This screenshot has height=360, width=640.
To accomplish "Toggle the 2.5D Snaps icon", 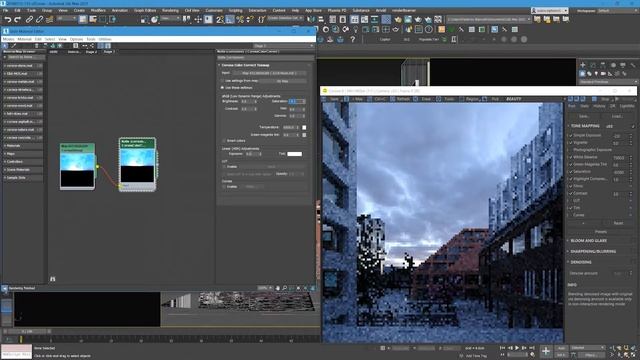I will pyautogui.click(x=220, y=19).
